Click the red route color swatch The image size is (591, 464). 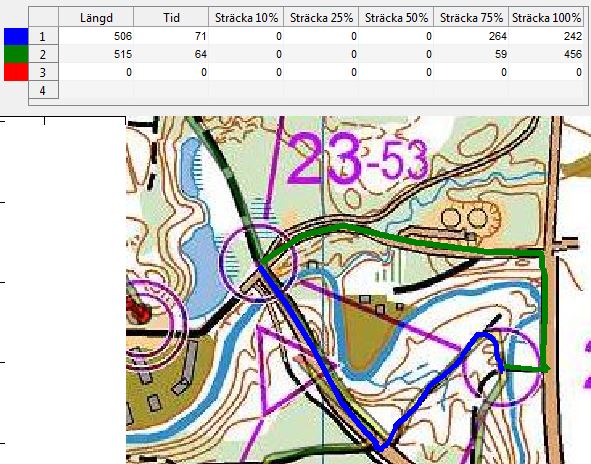[x=16, y=72]
